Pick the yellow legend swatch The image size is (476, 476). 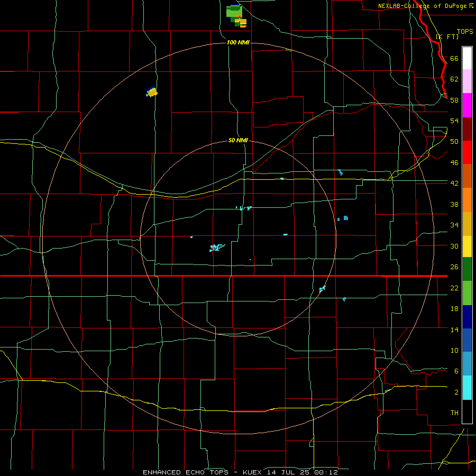tap(467, 246)
